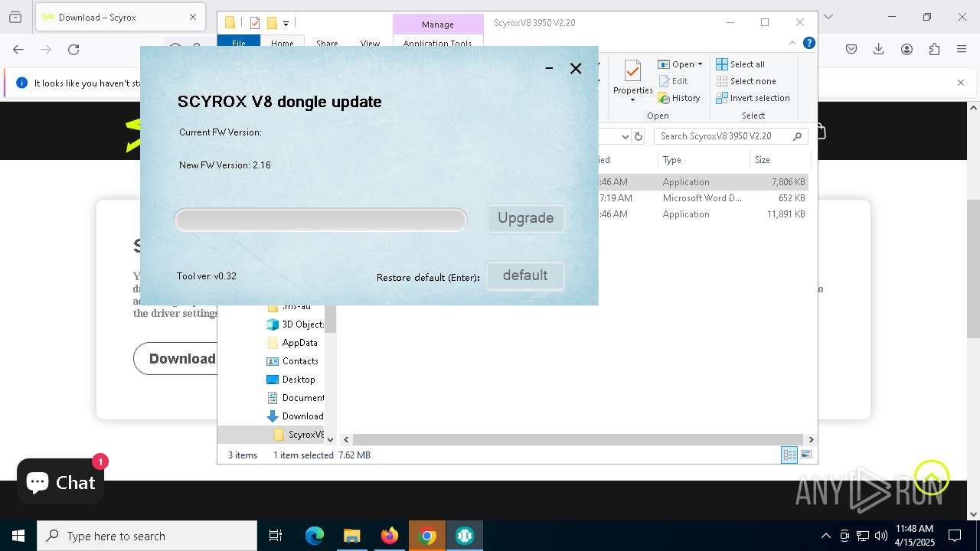Viewport: 980px width, 551px height.
Task: Switch Explorer to details view icon
Action: tap(789, 455)
